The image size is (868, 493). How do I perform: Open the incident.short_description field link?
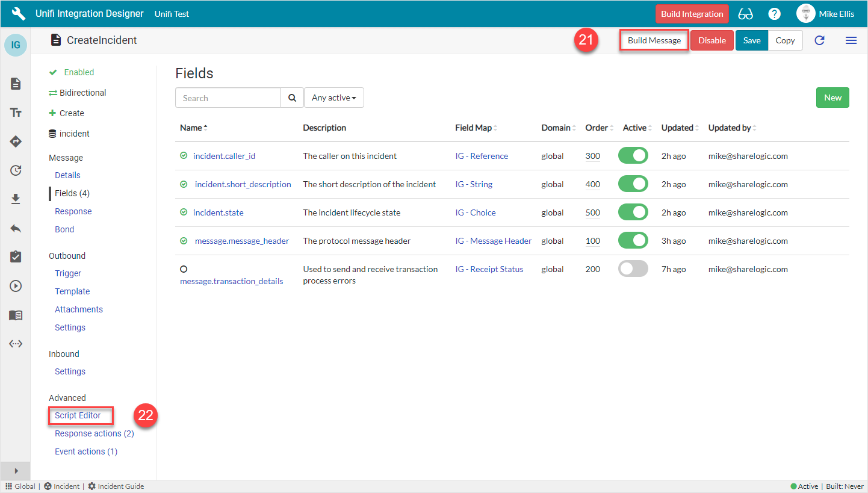pyautogui.click(x=243, y=184)
